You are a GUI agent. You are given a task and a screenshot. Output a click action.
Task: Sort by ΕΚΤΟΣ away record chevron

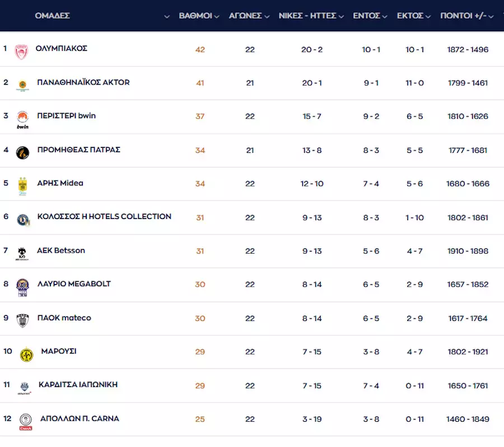428,17
